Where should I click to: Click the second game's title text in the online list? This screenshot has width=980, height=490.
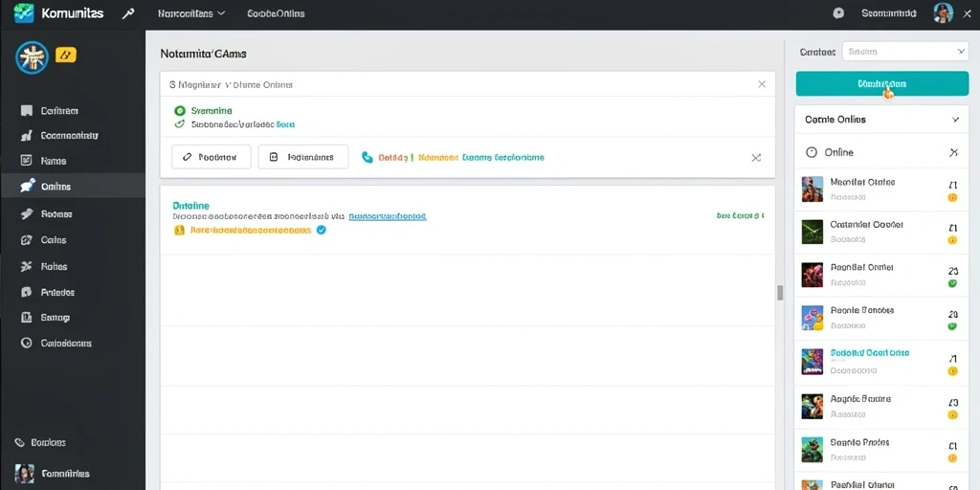[x=866, y=224]
